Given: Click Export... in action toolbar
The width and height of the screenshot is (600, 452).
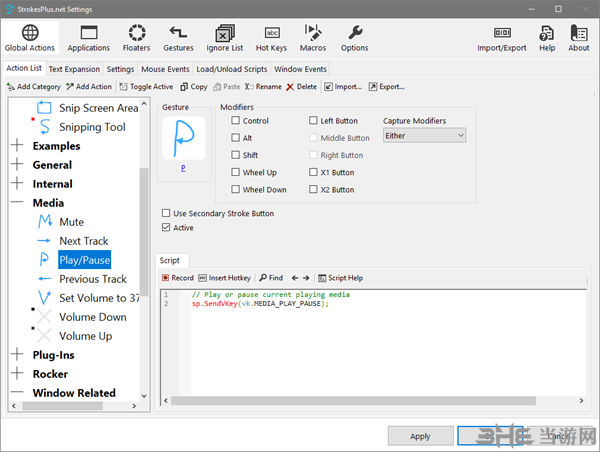Looking at the screenshot, I should click(386, 87).
